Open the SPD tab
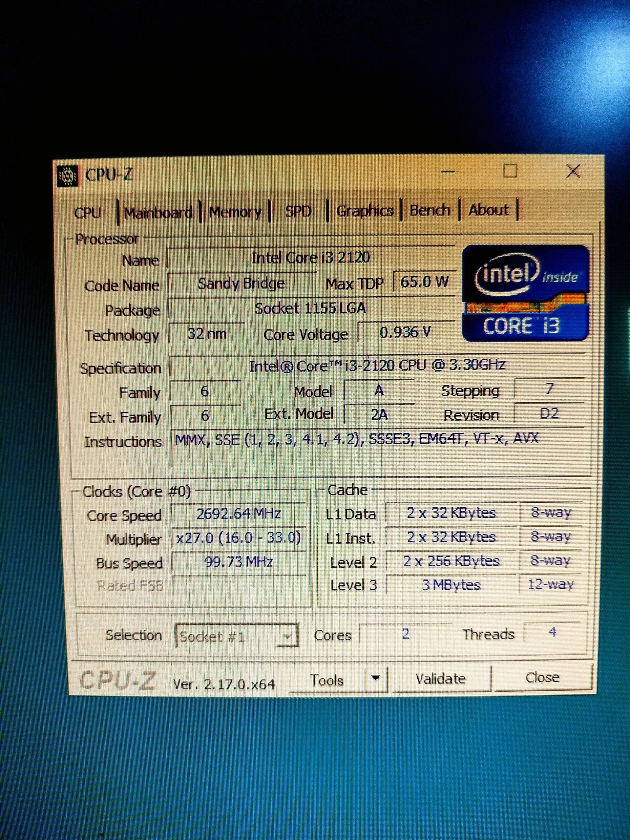This screenshot has width=630, height=840. (x=298, y=211)
